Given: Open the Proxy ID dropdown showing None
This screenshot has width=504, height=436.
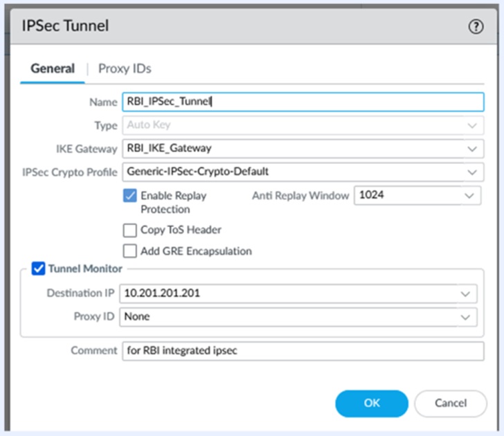Looking at the screenshot, I should (465, 317).
